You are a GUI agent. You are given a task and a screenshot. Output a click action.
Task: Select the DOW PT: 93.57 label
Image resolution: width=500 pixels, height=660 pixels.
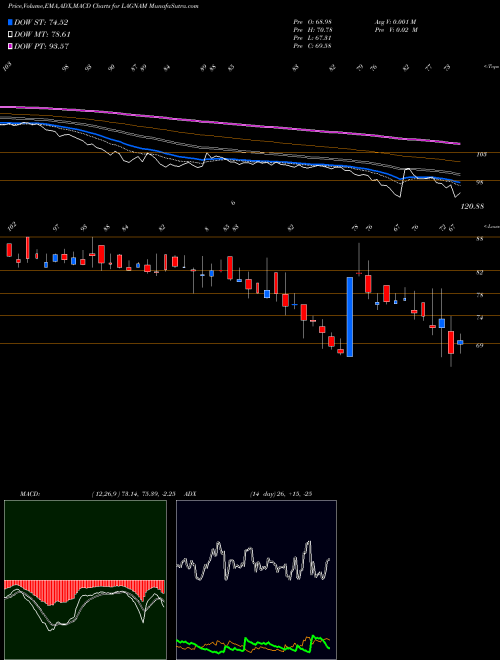[42, 46]
